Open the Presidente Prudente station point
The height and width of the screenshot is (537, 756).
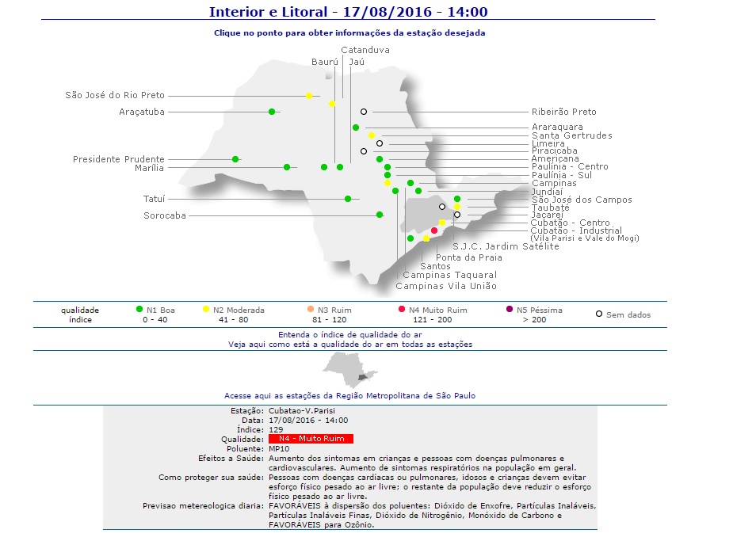tap(235, 159)
